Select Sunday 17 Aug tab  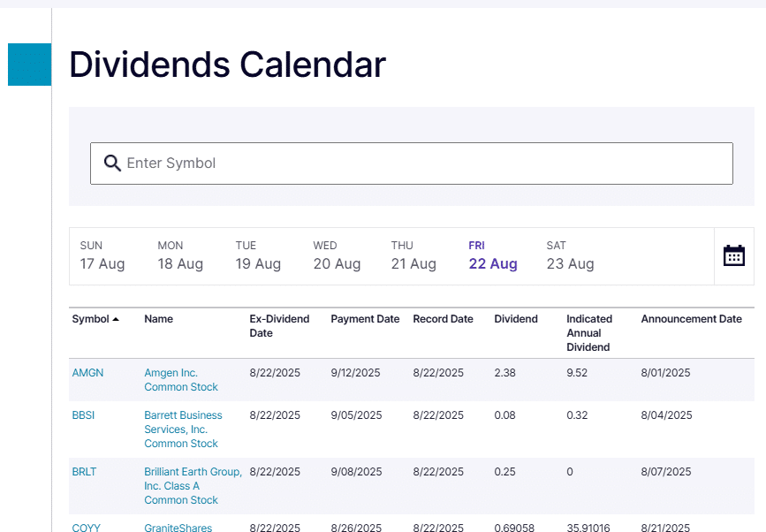[x=102, y=255]
